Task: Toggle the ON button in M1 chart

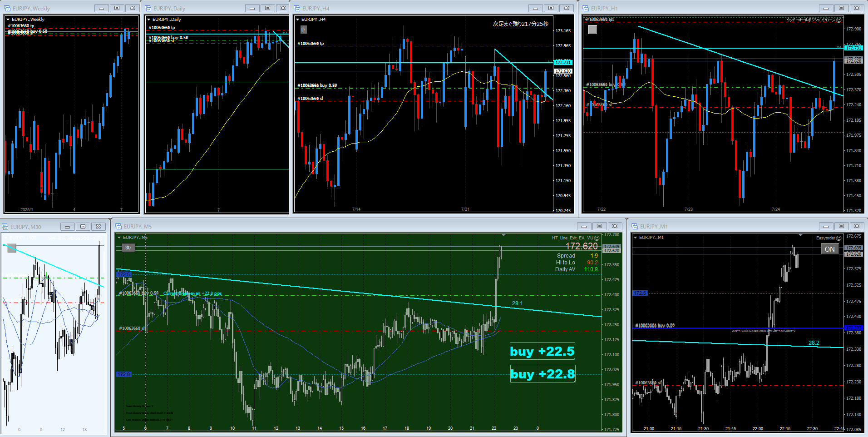Action: point(829,249)
